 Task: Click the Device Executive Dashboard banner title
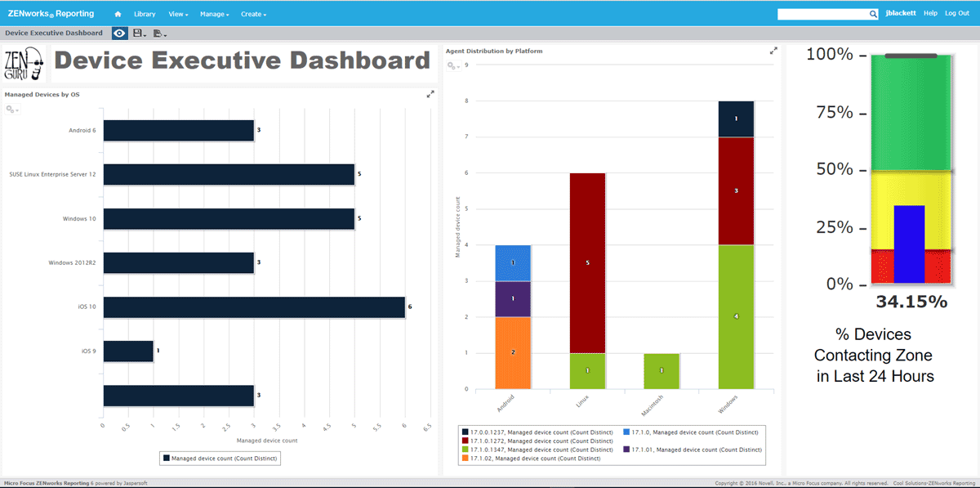(242, 60)
